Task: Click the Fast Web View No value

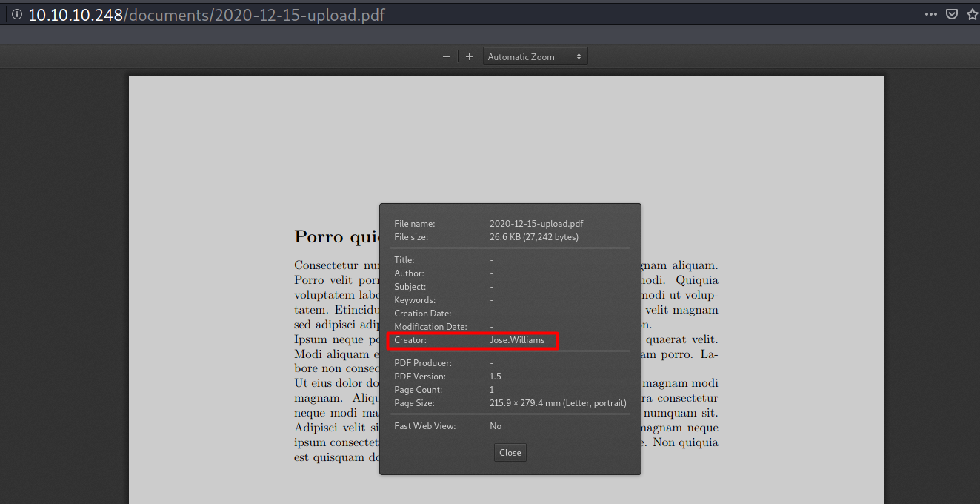Action: (x=496, y=426)
